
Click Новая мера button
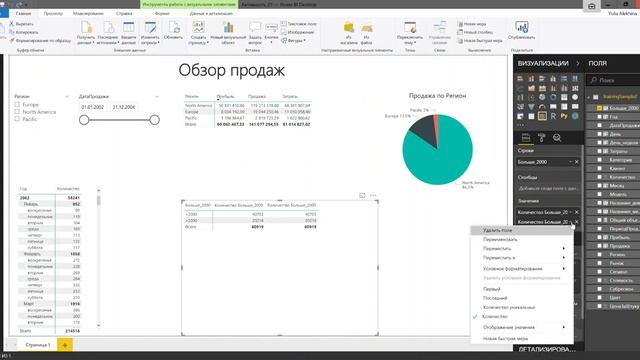pyautogui.click(x=471, y=24)
